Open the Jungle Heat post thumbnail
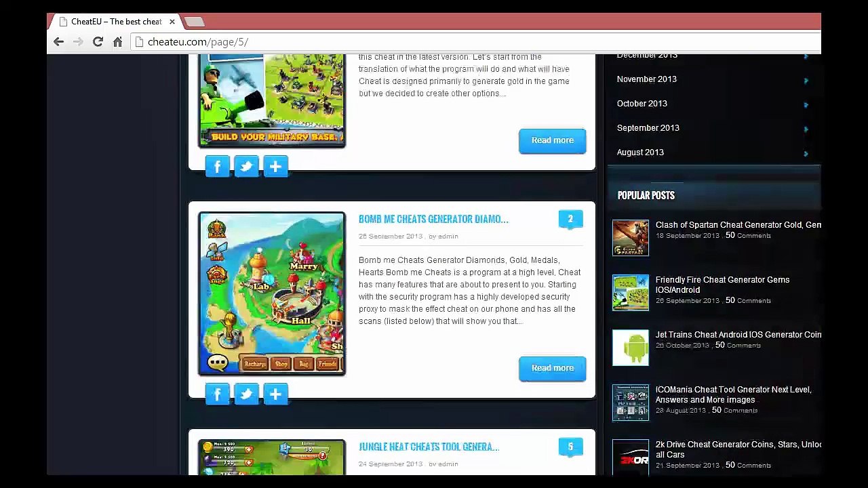The height and width of the screenshot is (488, 868). point(272,457)
